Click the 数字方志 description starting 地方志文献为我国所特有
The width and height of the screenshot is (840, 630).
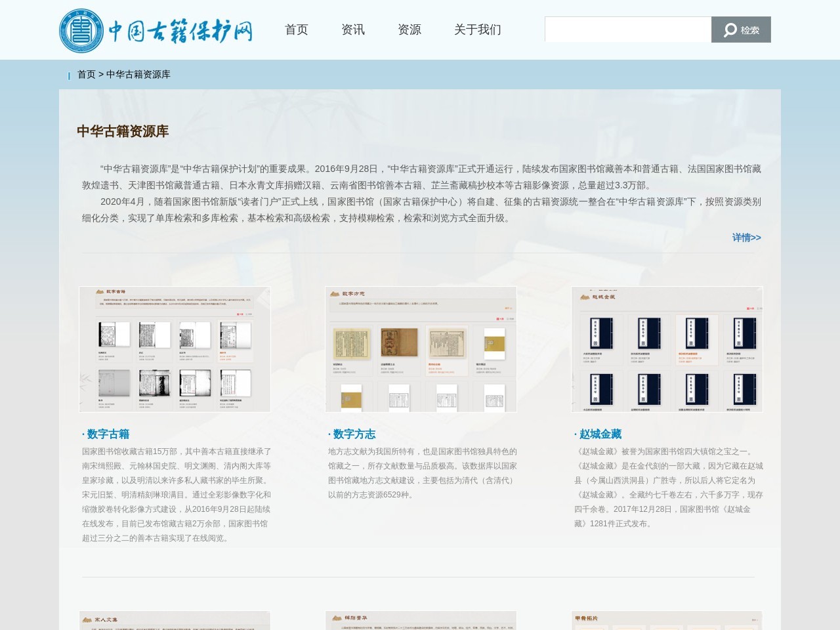(423, 473)
